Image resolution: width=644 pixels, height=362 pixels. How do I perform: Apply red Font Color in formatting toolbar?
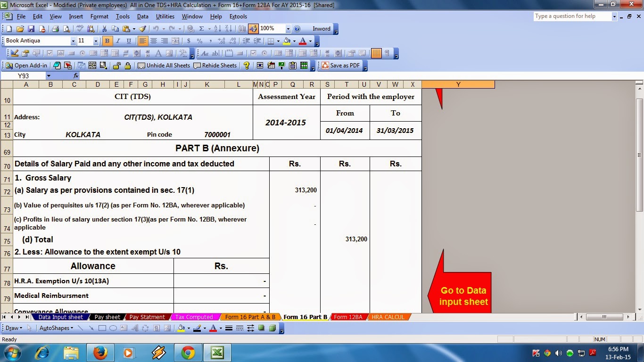[302, 41]
